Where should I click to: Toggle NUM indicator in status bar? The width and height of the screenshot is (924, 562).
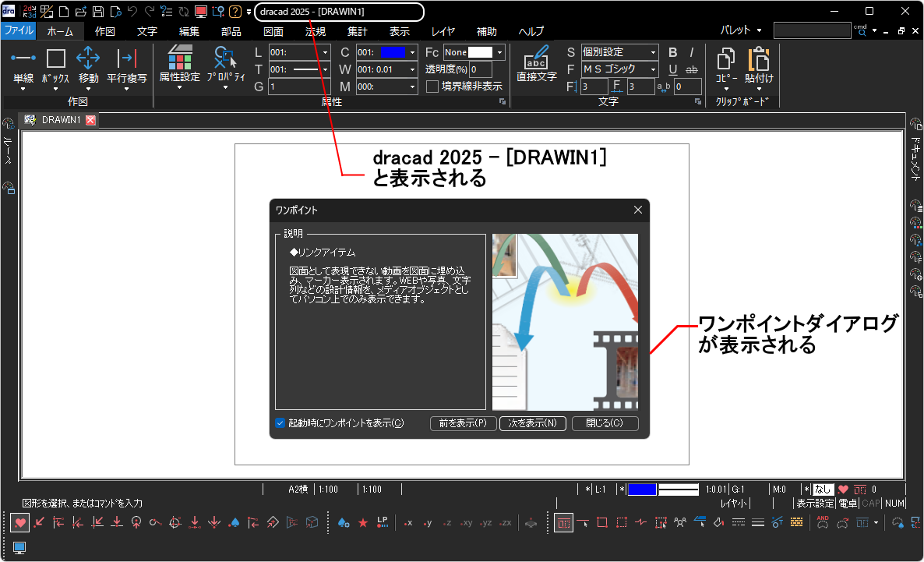tap(894, 503)
